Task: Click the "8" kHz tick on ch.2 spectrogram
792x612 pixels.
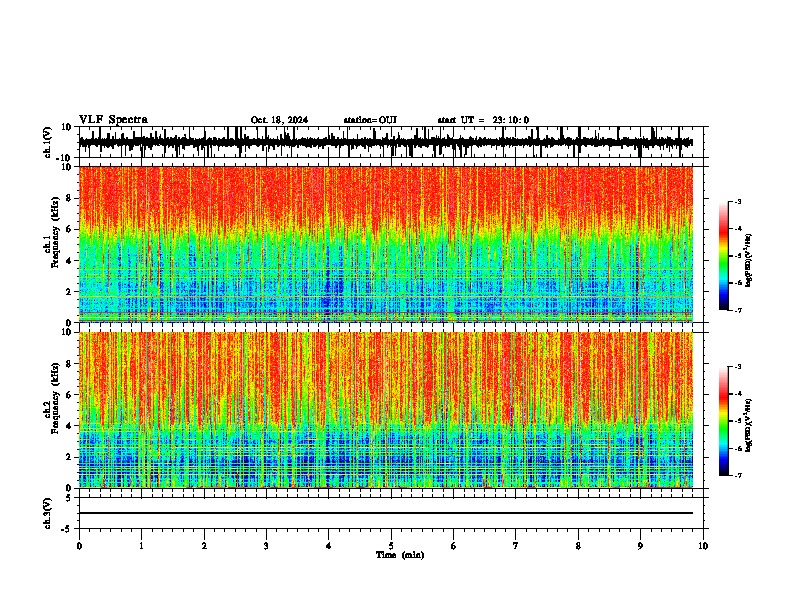Action: pyautogui.click(x=70, y=364)
